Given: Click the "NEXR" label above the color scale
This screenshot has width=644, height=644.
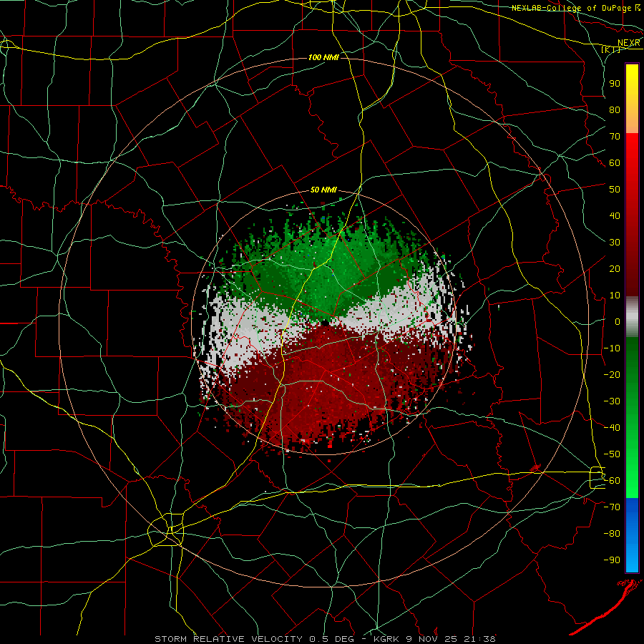Looking at the screenshot, I should (x=628, y=43).
